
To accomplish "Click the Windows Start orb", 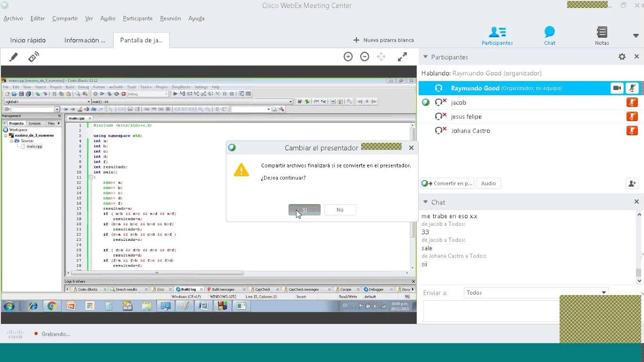I will coord(9,306).
